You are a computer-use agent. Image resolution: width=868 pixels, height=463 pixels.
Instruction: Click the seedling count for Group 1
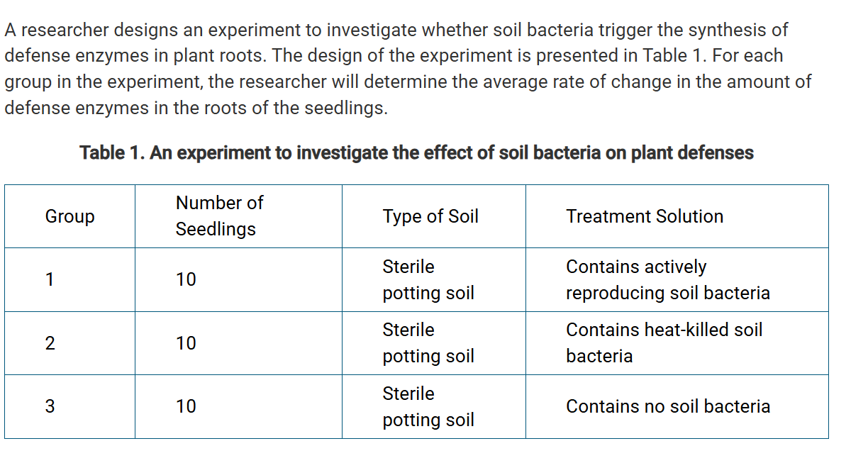click(x=186, y=279)
